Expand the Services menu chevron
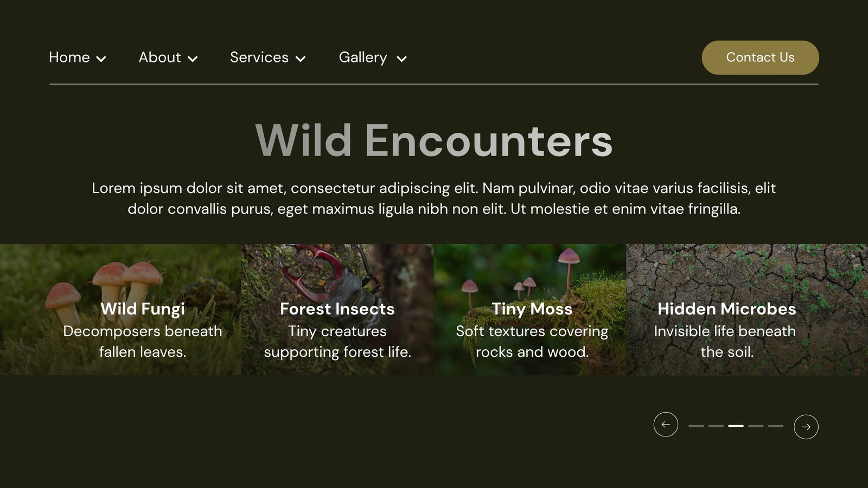Image resolution: width=868 pixels, height=488 pixels. 301,59
